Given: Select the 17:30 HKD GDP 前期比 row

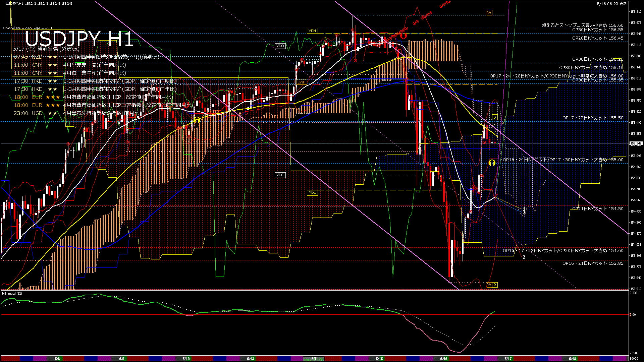Looking at the screenshot, I should 95,81.
